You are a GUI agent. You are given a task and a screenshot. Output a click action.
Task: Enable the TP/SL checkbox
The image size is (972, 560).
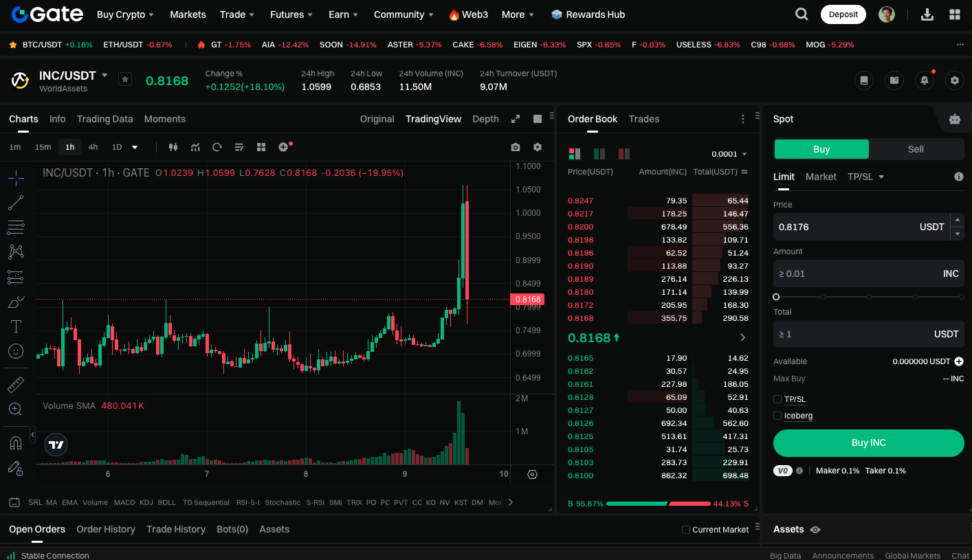pos(777,399)
